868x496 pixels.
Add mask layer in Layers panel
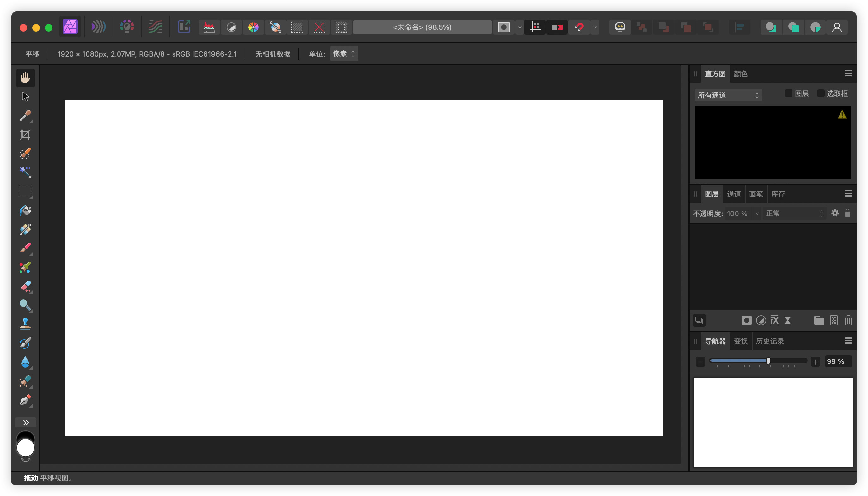[x=746, y=321]
